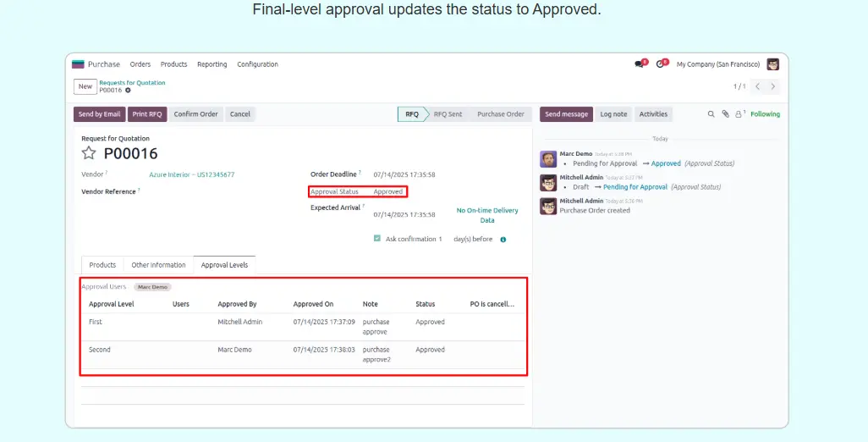The image size is (868, 442).
Task: Click the info icon after day(s) before
Action: click(x=503, y=240)
